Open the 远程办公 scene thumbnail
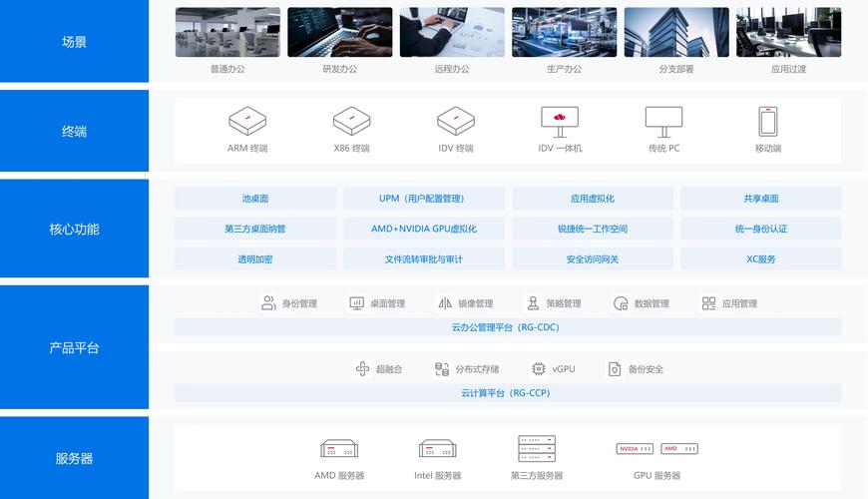Image resolution: width=868 pixels, height=499 pixels. [452, 32]
